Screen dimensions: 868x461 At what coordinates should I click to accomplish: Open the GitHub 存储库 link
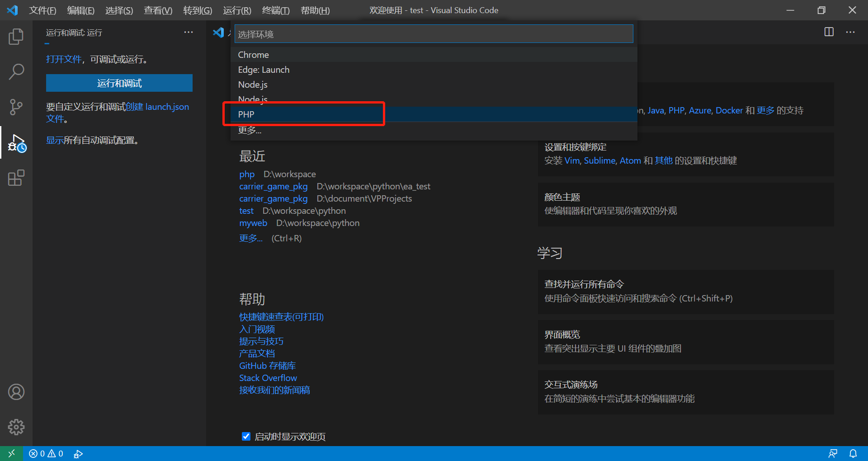point(267,366)
